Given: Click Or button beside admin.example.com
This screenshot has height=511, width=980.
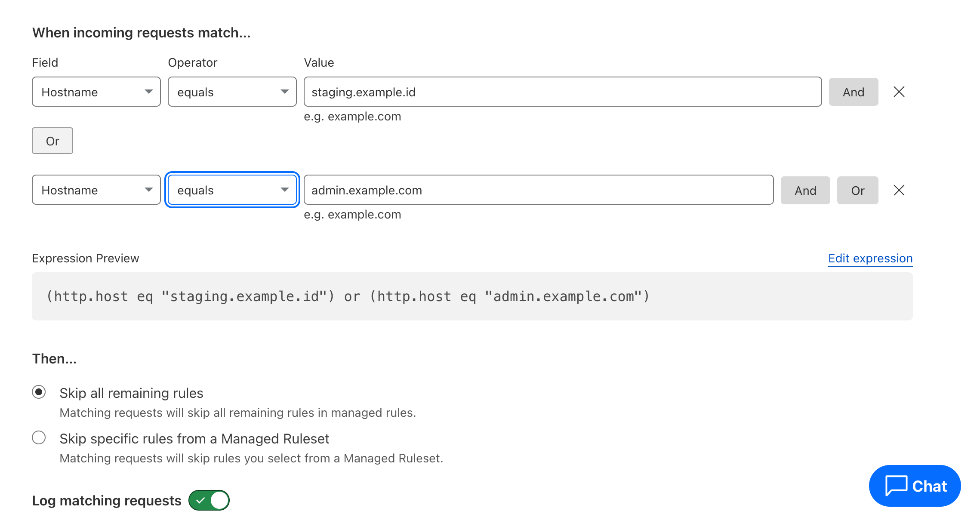Looking at the screenshot, I should (857, 190).
